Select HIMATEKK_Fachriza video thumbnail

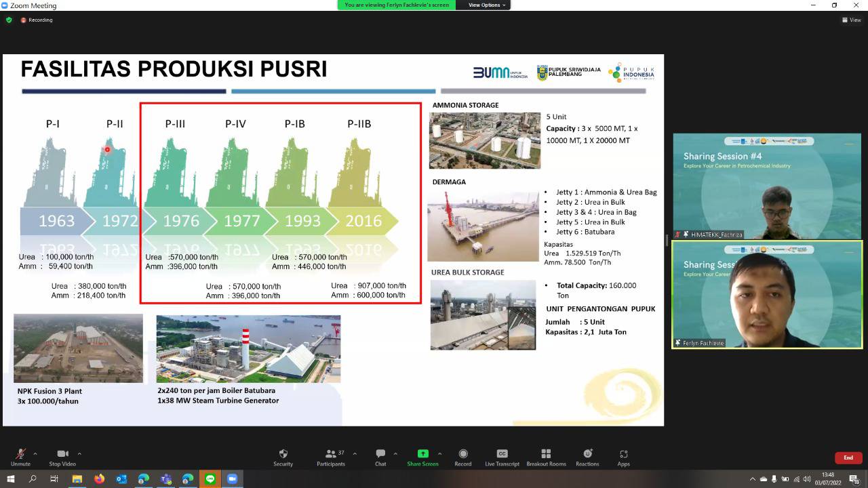coord(767,186)
